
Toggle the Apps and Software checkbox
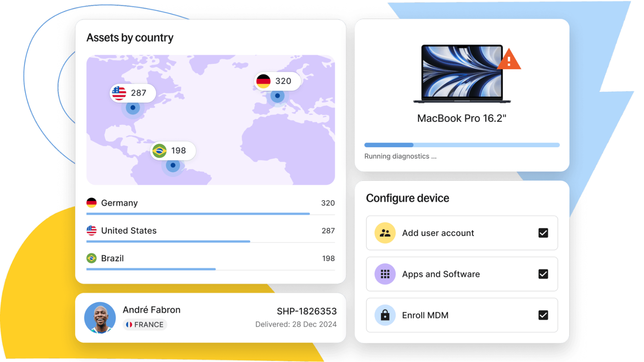pyautogui.click(x=543, y=274)
